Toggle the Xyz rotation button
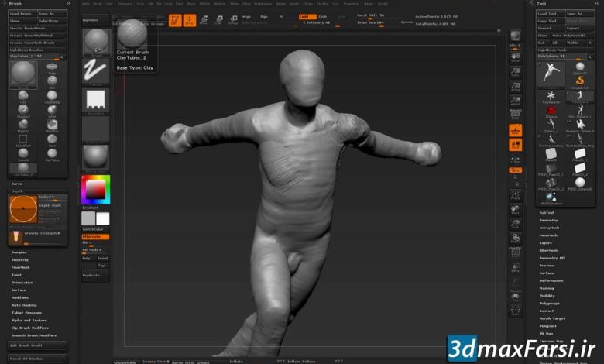The image size is (604, 364). (x=516, y=170)
